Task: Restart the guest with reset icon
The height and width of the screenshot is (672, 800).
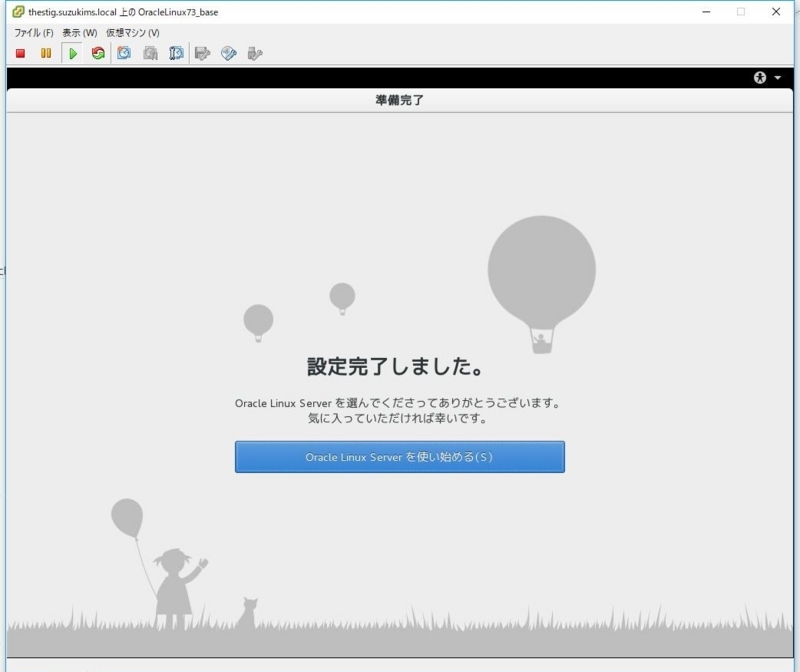Action: 98,53
